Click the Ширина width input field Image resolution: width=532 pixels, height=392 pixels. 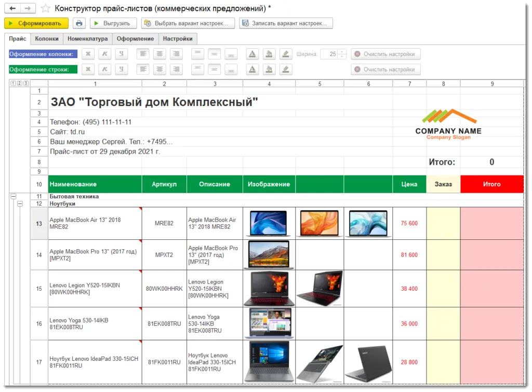point(329,54)
